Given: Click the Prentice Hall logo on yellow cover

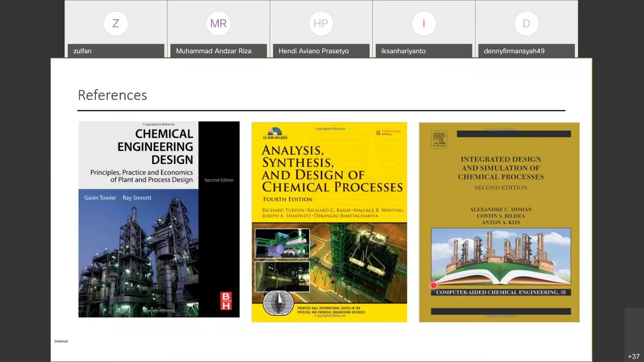Looking at the screenshot, I should point(388,132).
